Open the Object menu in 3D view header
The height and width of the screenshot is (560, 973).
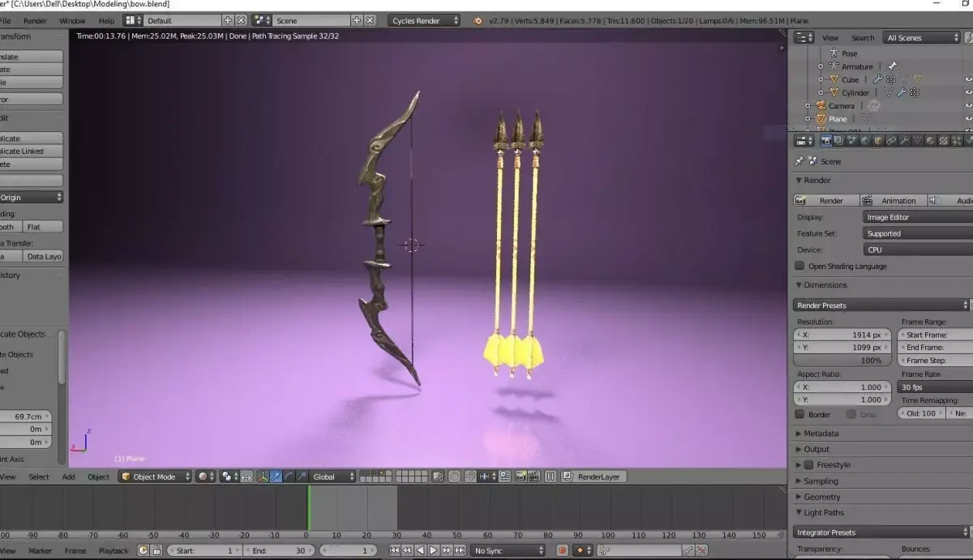pyautogui.click(x=98, y=477)
